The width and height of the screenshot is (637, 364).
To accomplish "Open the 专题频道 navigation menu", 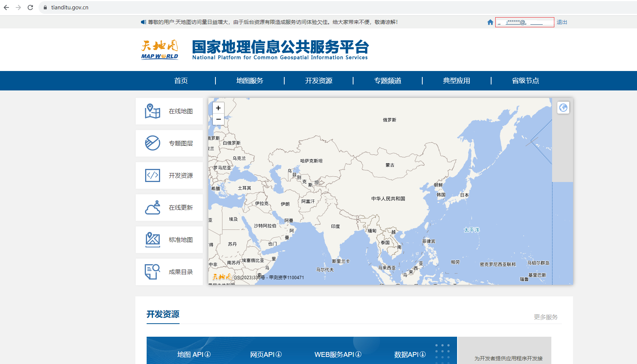I will (x=388, y=81).
